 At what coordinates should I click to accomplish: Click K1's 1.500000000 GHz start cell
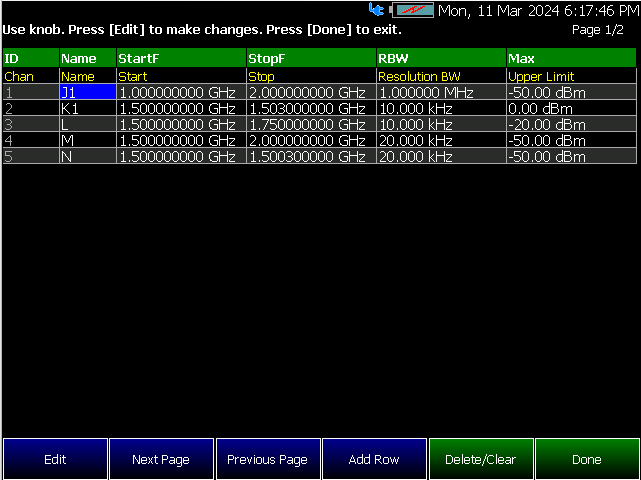182,108
